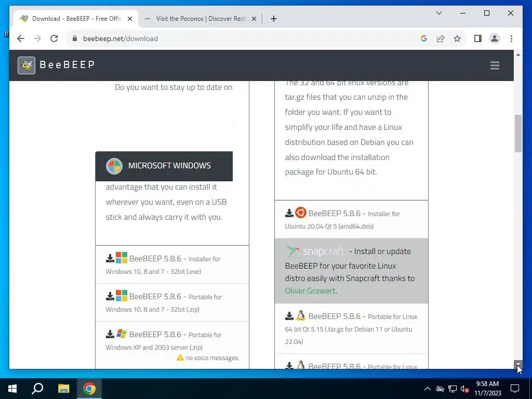Open taskbar search
The width and height of the screenshot is (532, 399).
[37, 389]
